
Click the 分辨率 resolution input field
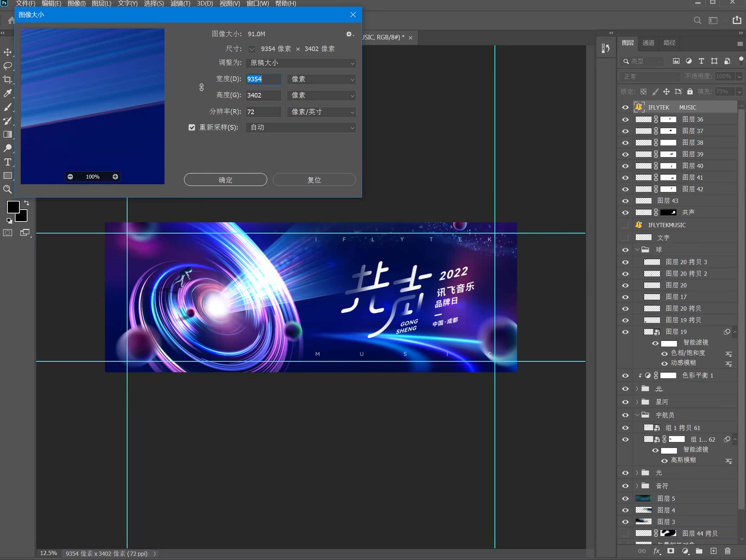point(263,112)
